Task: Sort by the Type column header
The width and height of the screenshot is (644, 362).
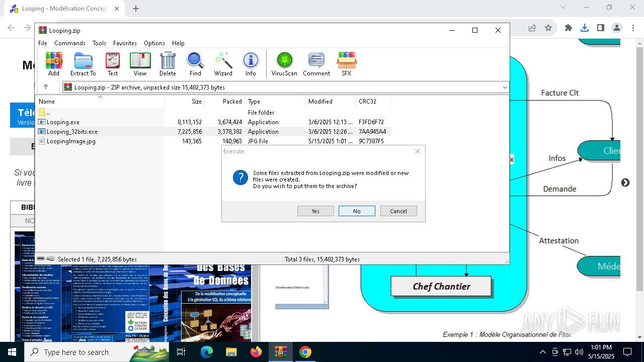Action: coord(275,102)
